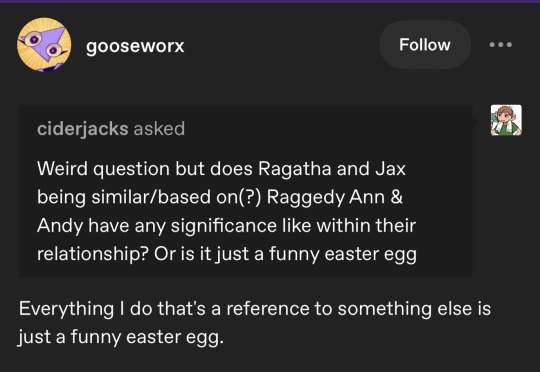Open ciderjacks' small asker avatar
Screen dimensions: 540x372
pyautogui.click(x=506, y=120)
